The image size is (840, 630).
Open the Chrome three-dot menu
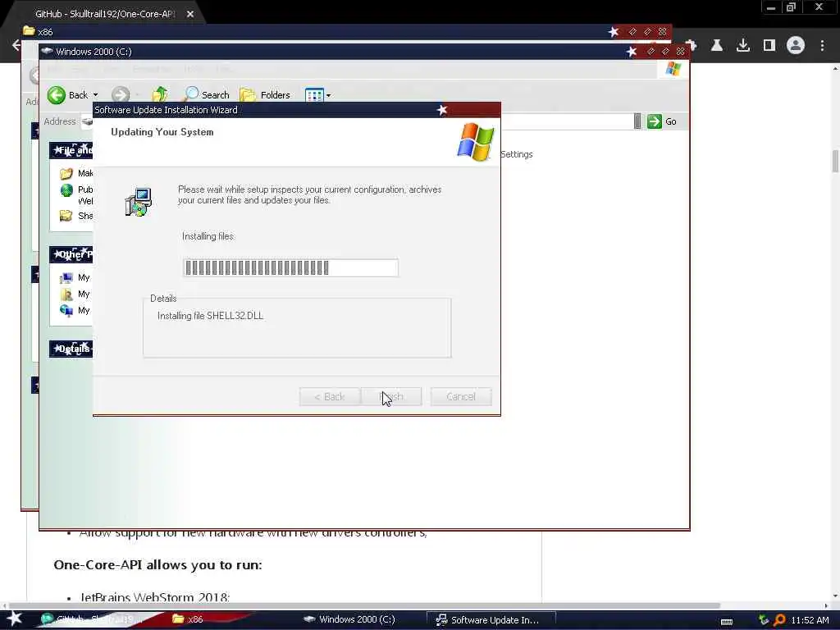click(x=822, y=46)
